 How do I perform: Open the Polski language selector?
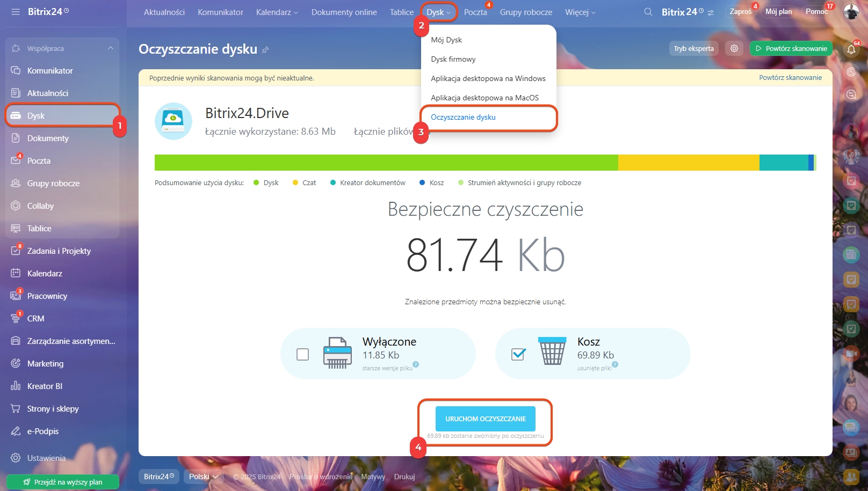[x=204, y=477]
